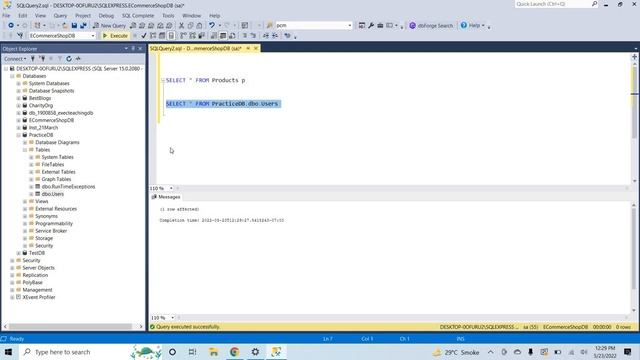Screen dimensions: 640x360
Task: Click the Undo arrow icon
Action: 211,25
